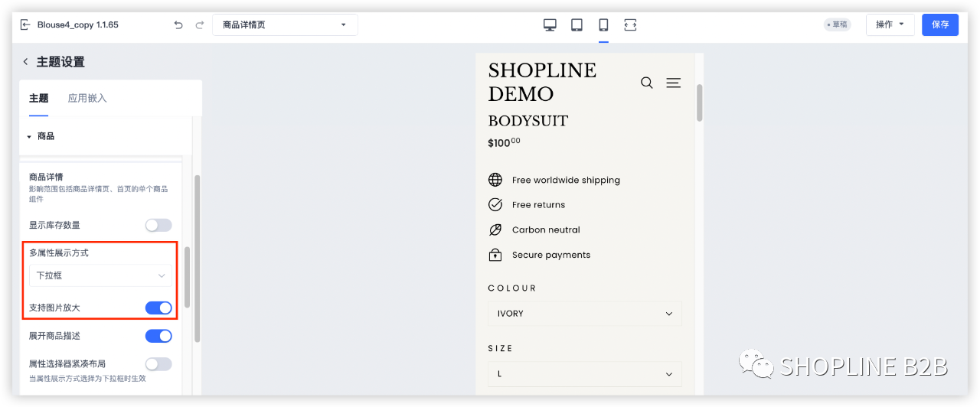The image size is (980, 407).
Task: Click the Blouse4_copy 1.1.65 theme name
Action: click(78, 24)
